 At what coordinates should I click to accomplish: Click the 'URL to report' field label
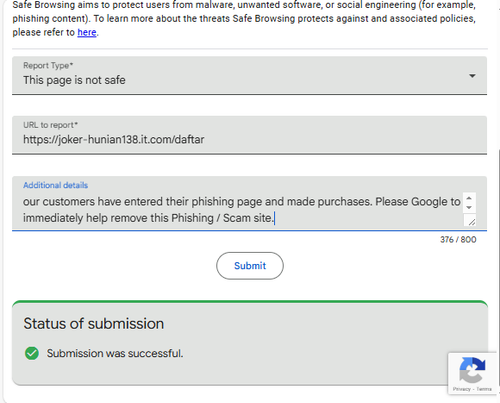tap(50, 125)
